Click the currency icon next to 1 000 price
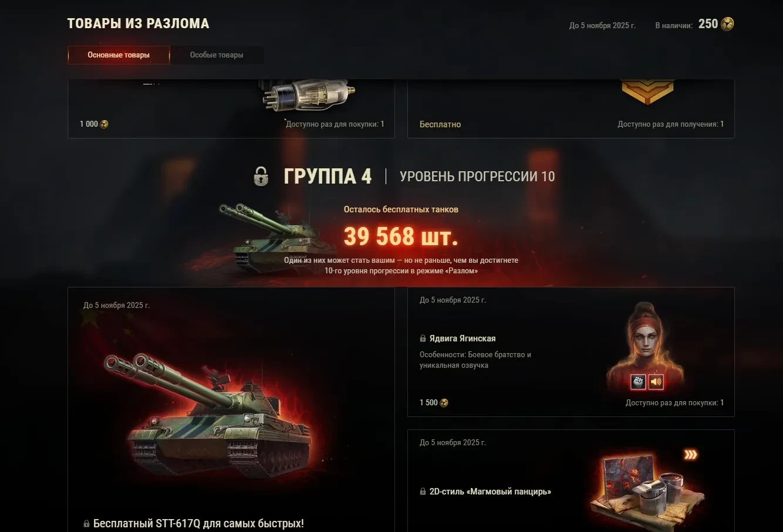This screenshot has width=783, height=532. click(x=104, y=124)
